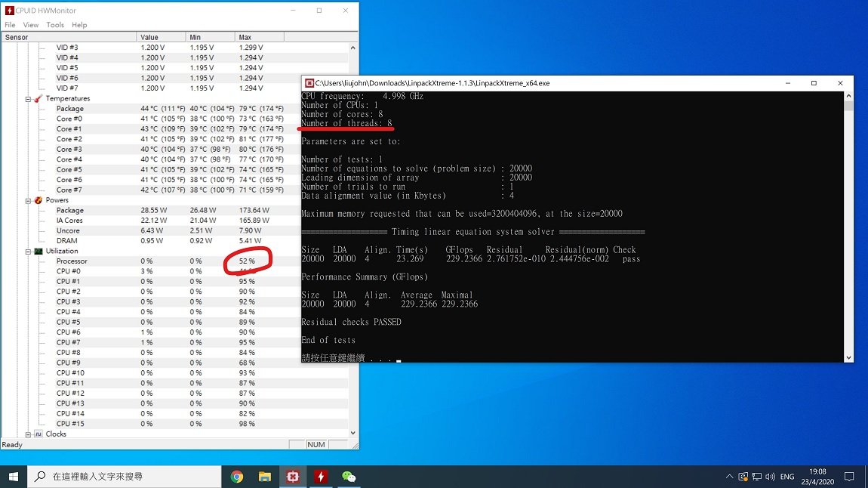Launch Google Chrome from the taskbar
Screen dimensions: 868x488
coord(237,477)
